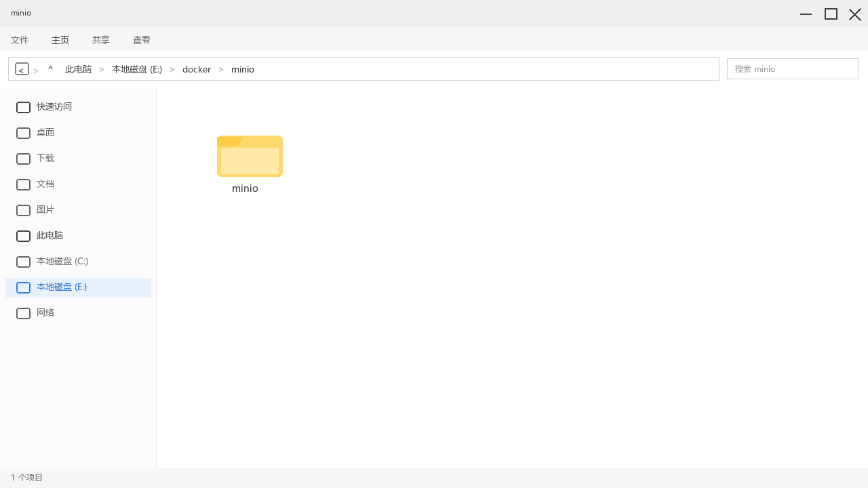Viewport: 868px width, 488px height.
Task: Open the minio folder icon
Action: (x=250, y=156)
